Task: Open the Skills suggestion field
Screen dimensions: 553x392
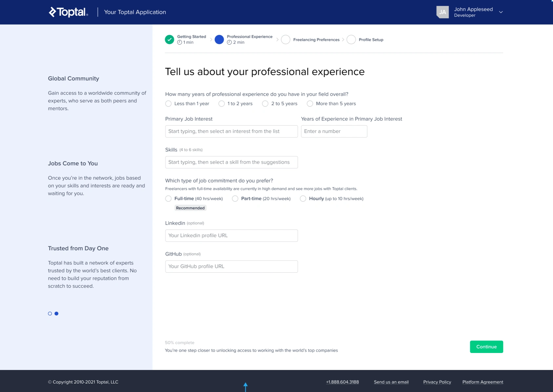Action: [231, 162]
